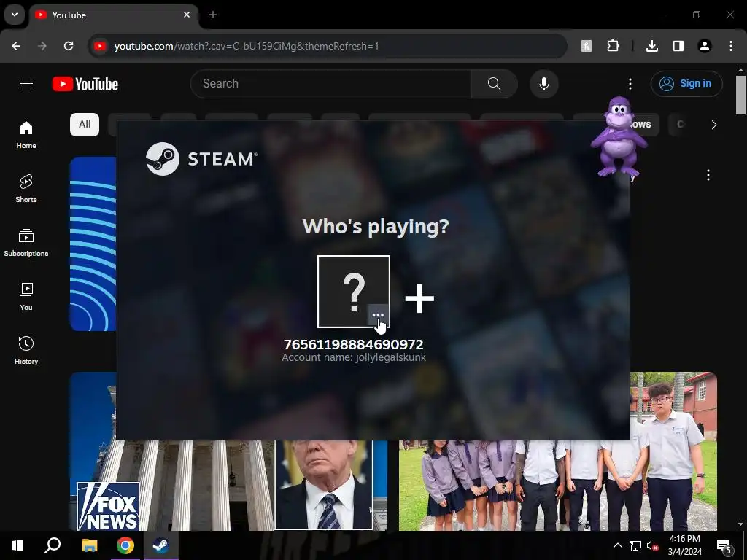
Task: Sign in to YouTube
Action: click(x=686, y=84)
